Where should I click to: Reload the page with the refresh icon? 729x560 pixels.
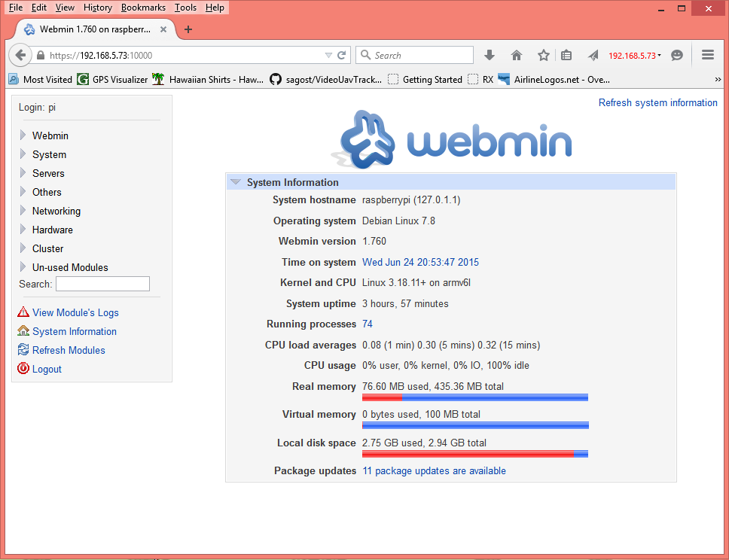tap(341, 55)
